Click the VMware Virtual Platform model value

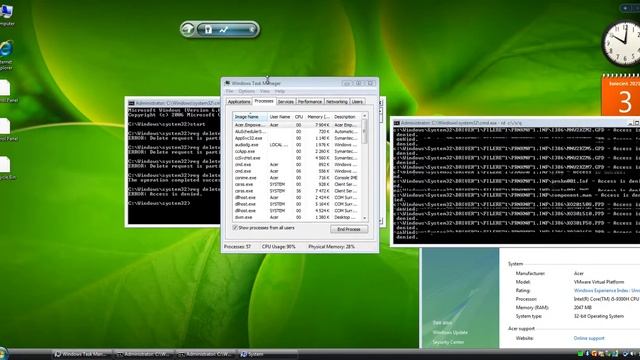click(598, 282)
